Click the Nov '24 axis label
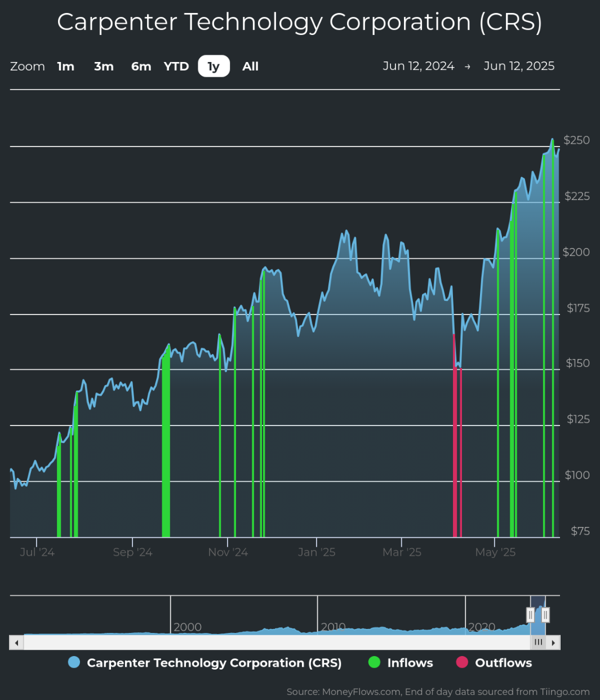Screen dimensions: 600x700 pyautogui.click(x=228, y=552)
